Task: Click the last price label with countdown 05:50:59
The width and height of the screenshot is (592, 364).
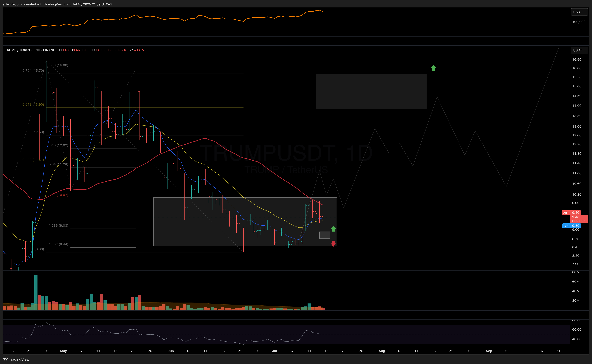Action: point(579,219)
